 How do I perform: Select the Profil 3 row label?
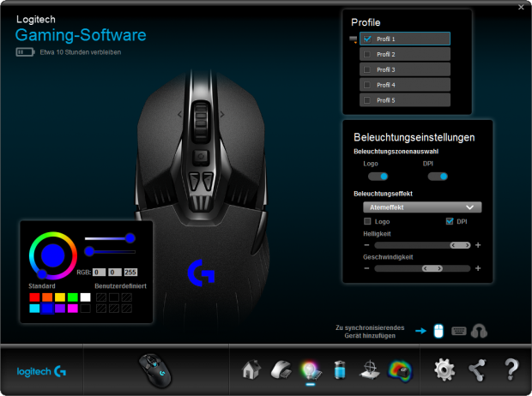coord(386,69)
